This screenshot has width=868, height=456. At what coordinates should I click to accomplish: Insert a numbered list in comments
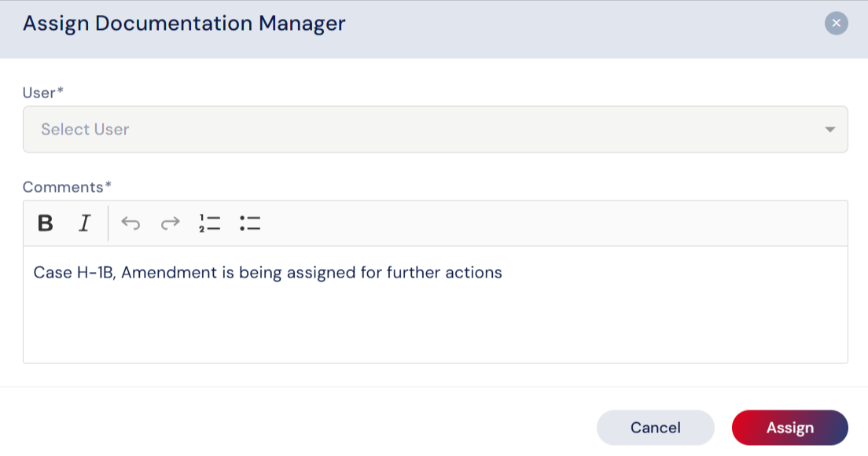point(209,223)
